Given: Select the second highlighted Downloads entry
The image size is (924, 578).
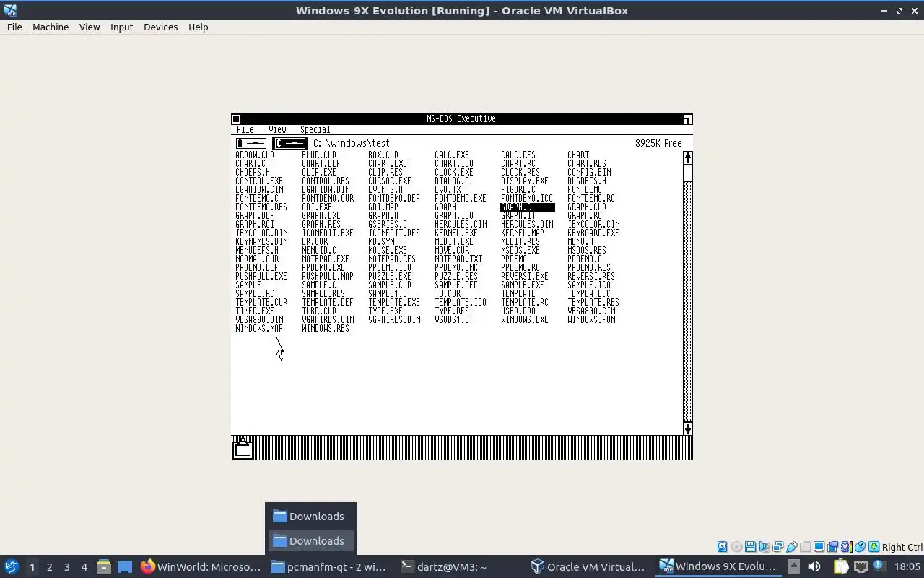Looking at the screenshot, I should click(x=310, y=541).
